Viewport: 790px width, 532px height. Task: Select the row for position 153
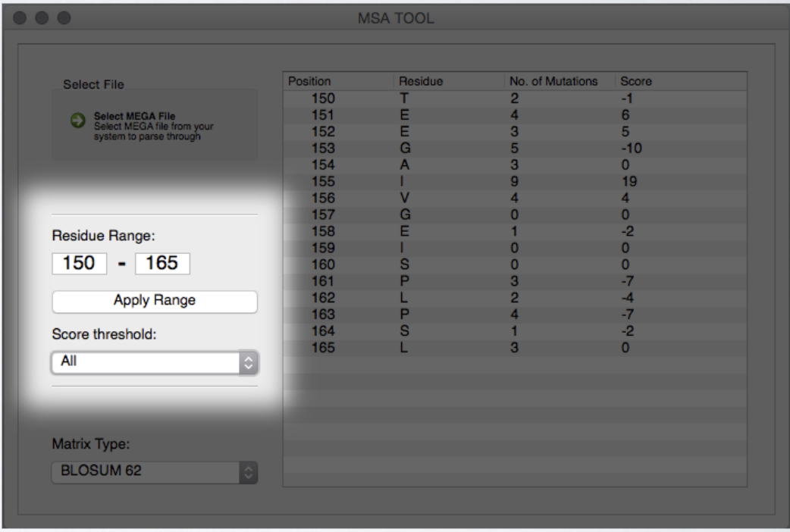pos(515,149)
